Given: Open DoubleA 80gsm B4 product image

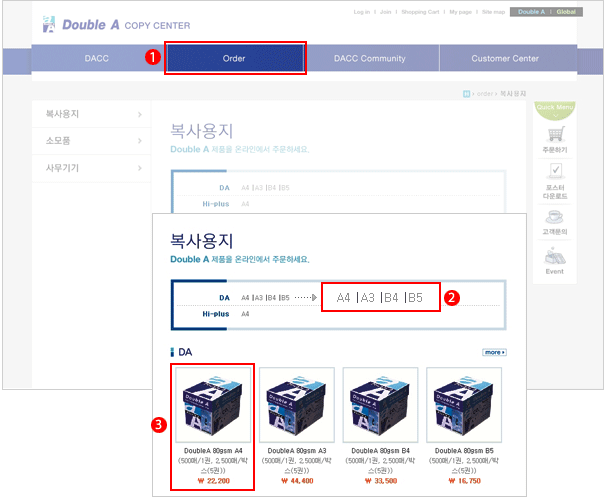Looking at the screenshot, I should pyautogui.click(x=380, y=405).
